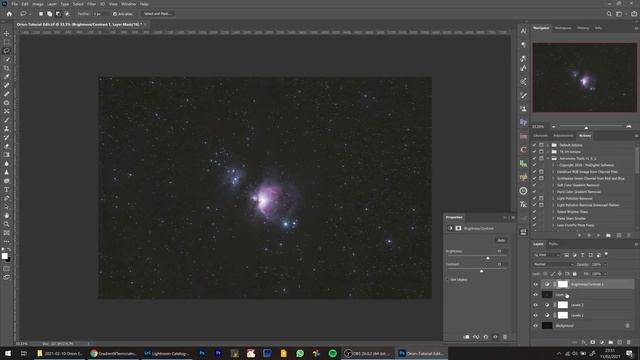Viewport: 640px width, 360px height.
Task: Adjust the Contrast slider handle
Action: tap(482, 271)
